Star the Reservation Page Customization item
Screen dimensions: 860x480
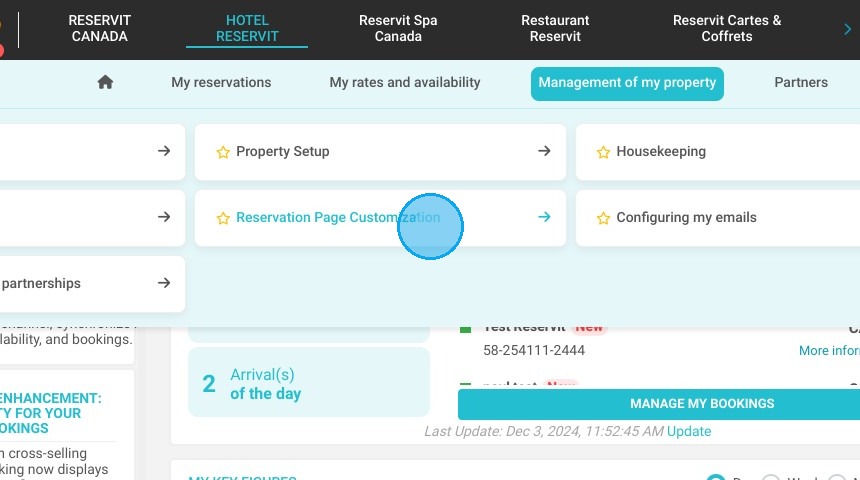223,218
